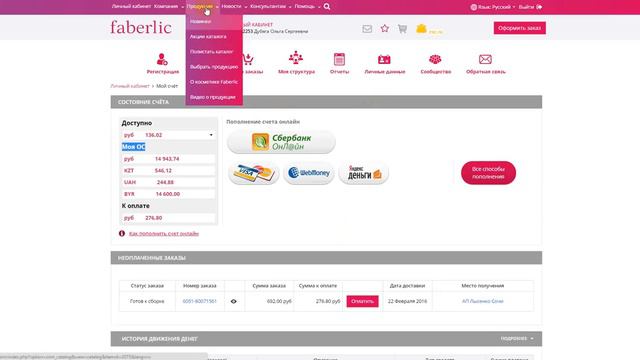
Task: Click Выйти logout link
Action: [x=526, y=7]
